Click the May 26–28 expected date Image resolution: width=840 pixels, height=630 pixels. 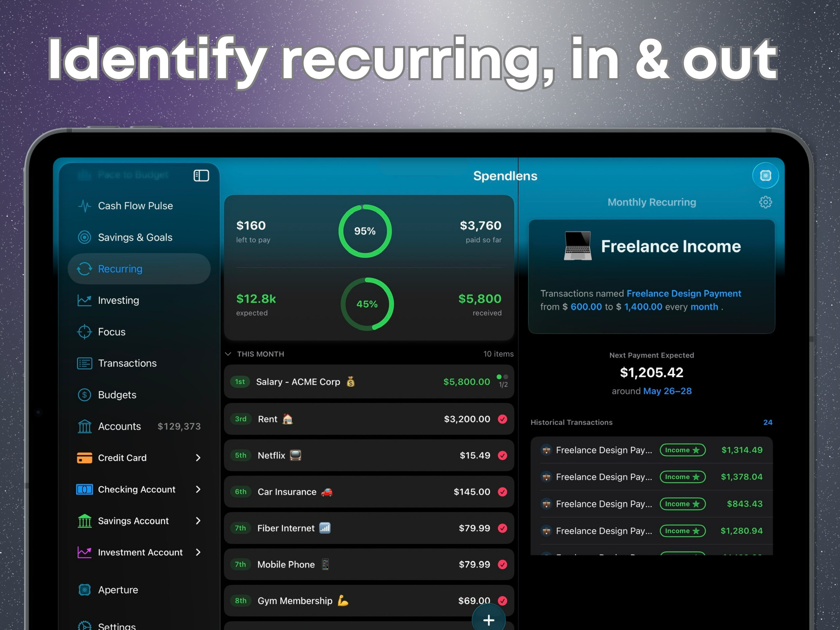(x=667, y=391)
